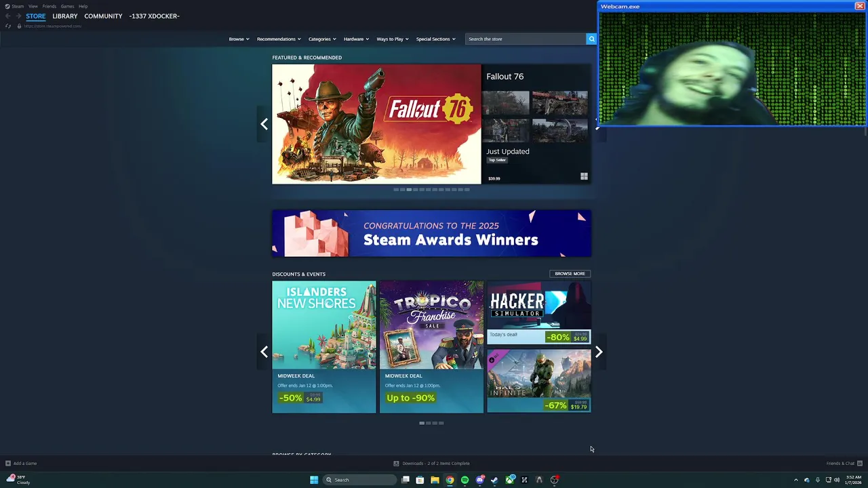The height and width of the screenshot is (488, 868).
Task: Expand the Hardware dropdown
Action: click(356, 39)
